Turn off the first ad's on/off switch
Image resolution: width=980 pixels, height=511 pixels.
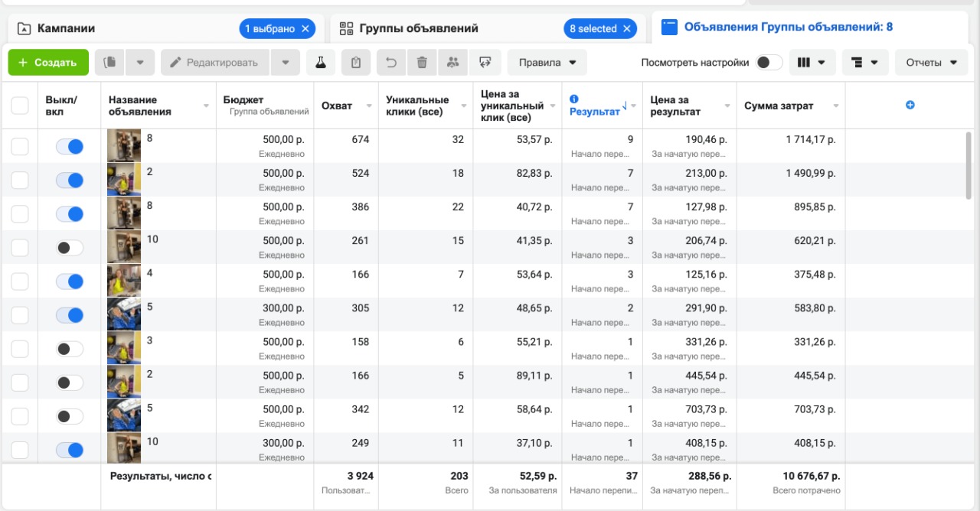pyautogui.click(x=70, y=146)
